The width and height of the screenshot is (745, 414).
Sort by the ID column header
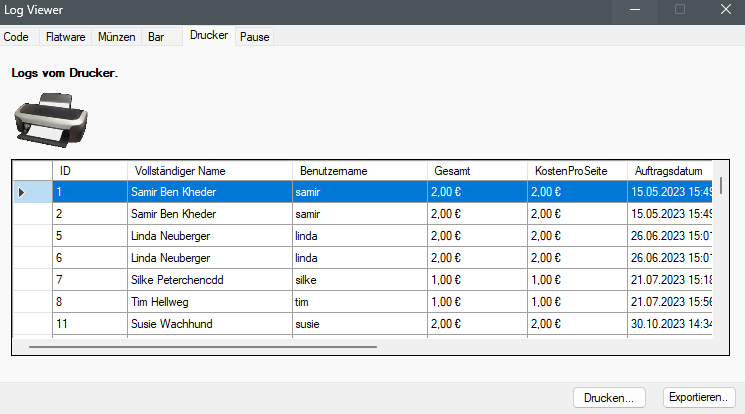(90, 171)
